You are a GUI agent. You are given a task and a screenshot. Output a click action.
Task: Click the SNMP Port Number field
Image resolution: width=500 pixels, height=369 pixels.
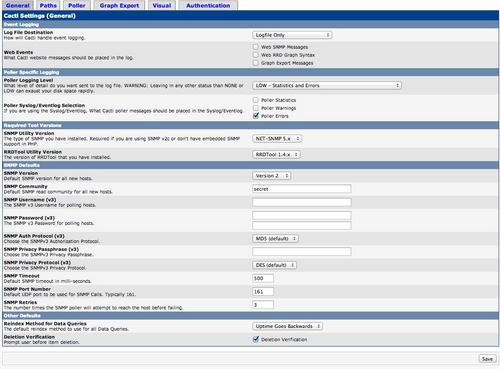click(263, 292)
